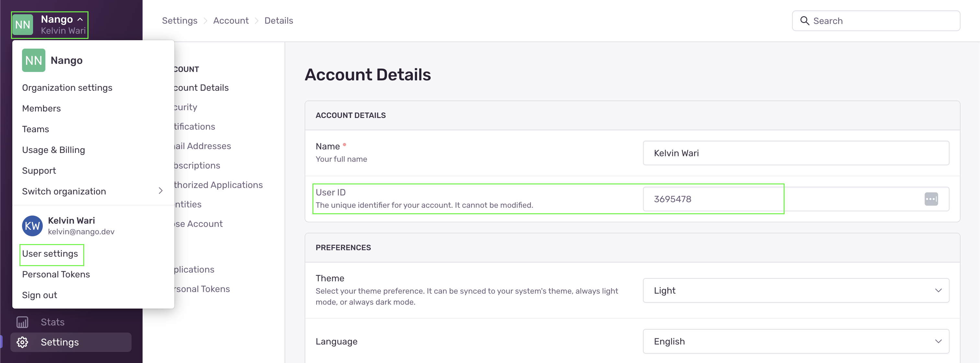Select User settings menu item
The width and height of the screenshot is (980, 363).
50,253
